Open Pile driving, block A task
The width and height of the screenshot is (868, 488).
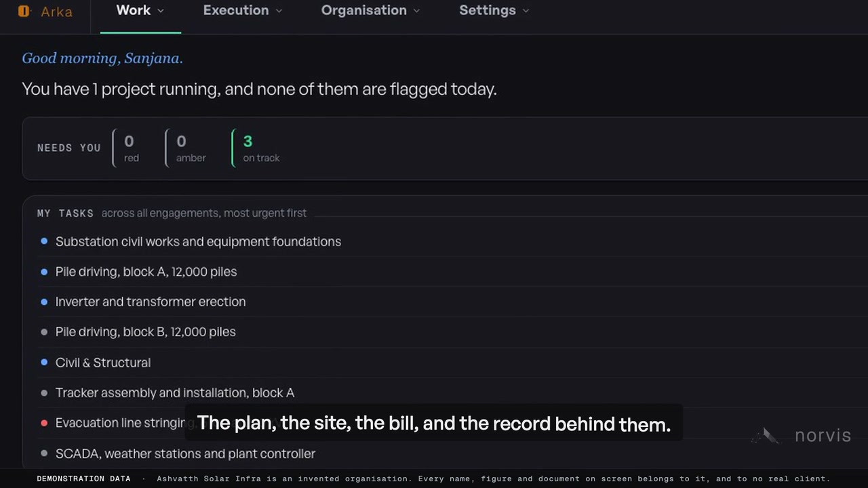tap(146, 272)
